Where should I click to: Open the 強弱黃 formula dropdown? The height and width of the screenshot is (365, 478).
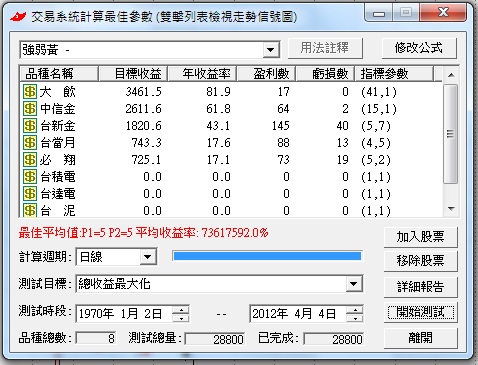271,50
